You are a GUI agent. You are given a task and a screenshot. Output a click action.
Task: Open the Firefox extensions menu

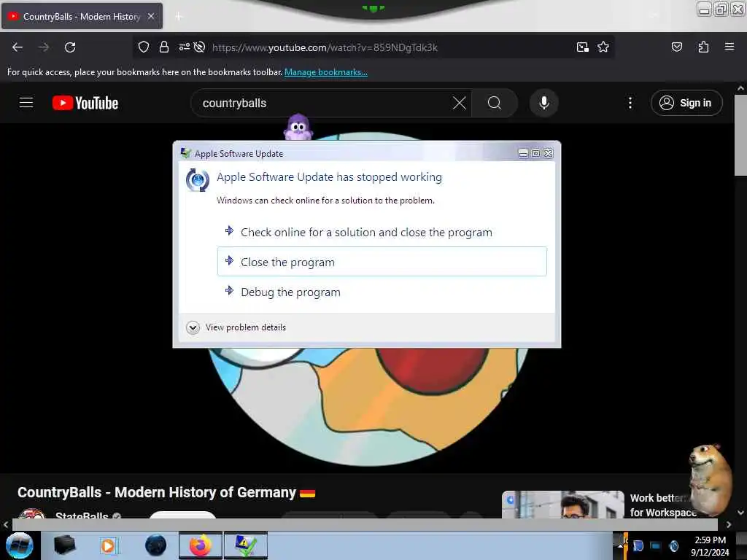tap(703, 47)
